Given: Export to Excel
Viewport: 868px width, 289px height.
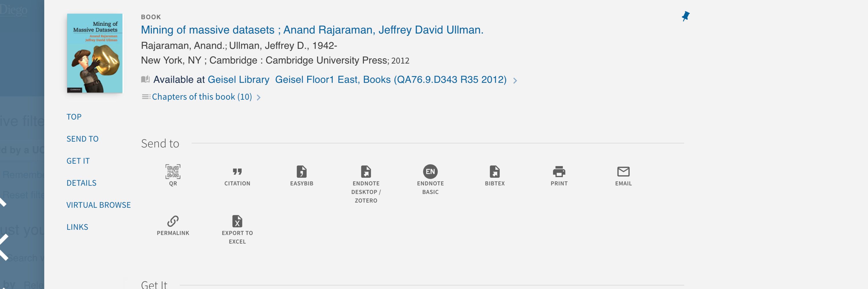Looking at the screenshot, I should 237,229.
